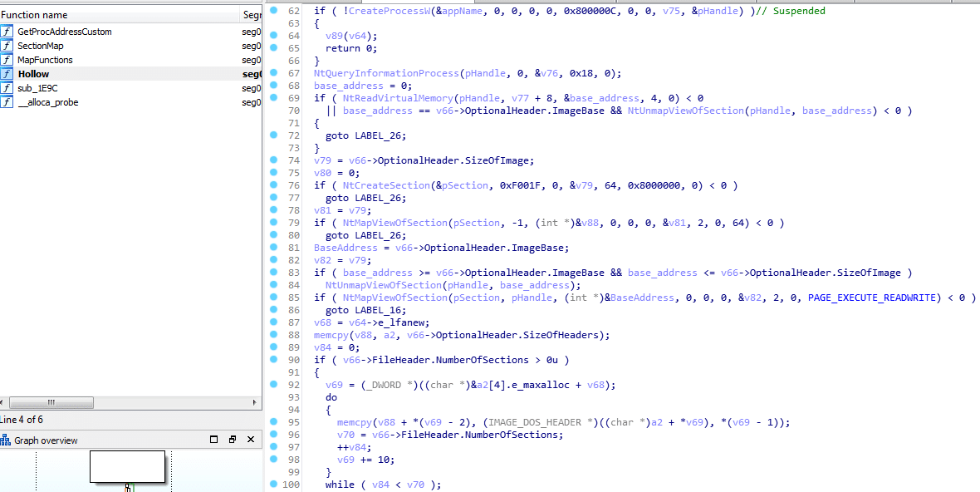Select __alloca_probe in functions list
Screen dimensions: 980x492
(x=48, y=102)
